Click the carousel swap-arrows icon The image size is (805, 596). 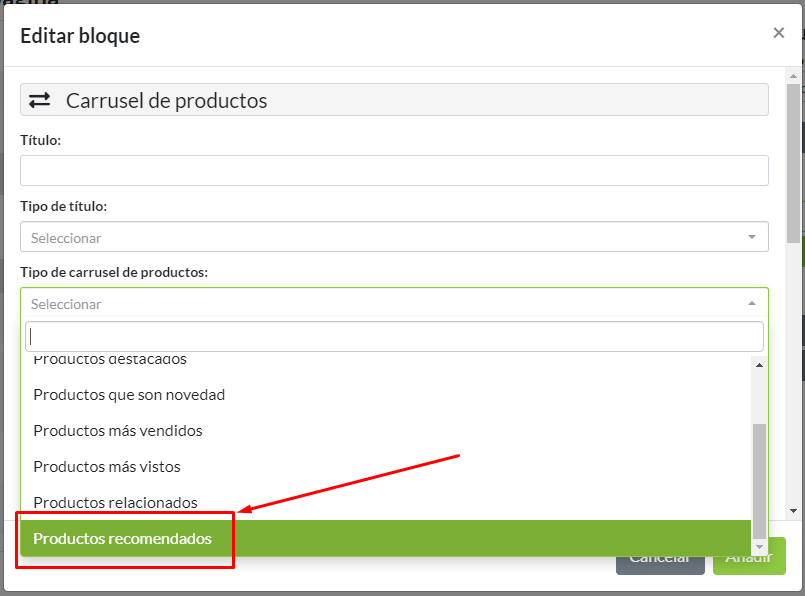(x=39, y=100)
